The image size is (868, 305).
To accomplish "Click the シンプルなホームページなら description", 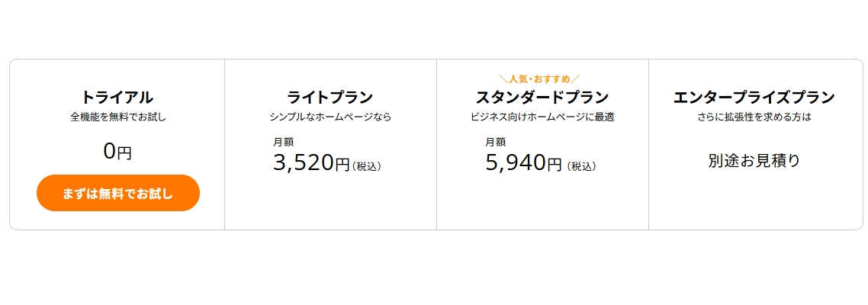I will coord(330,117).
